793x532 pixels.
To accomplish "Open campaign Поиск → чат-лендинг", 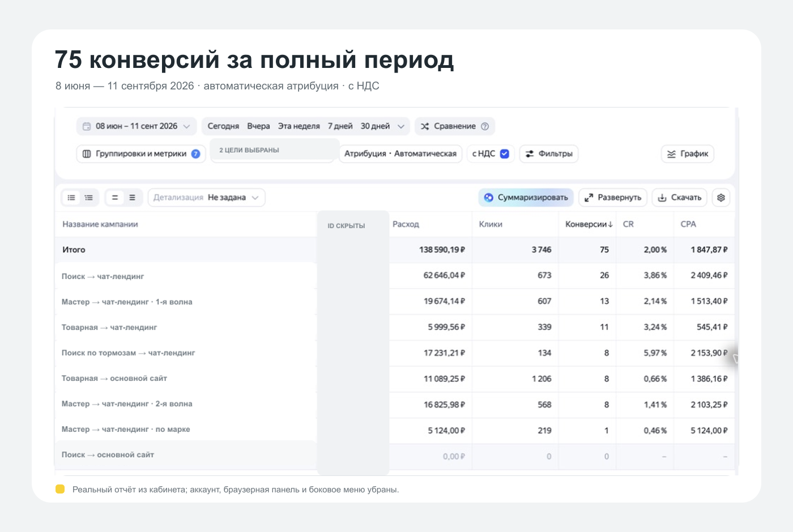I will pyautogui.click(x=103, y=276).
